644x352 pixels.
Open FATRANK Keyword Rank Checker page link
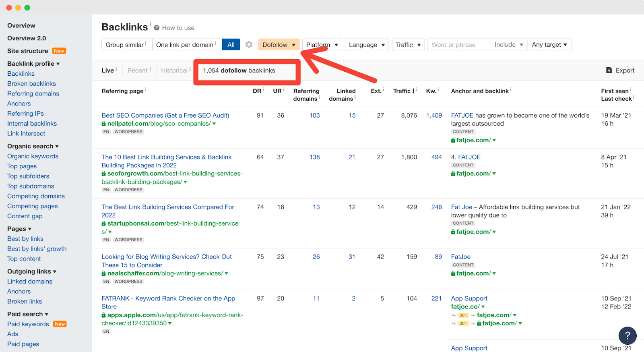[x=168, y=302]
